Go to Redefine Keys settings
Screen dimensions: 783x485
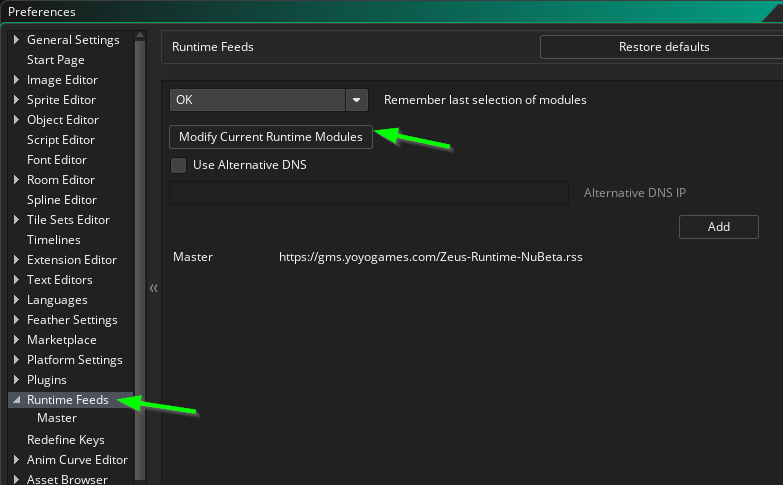(x=66, y=440)
